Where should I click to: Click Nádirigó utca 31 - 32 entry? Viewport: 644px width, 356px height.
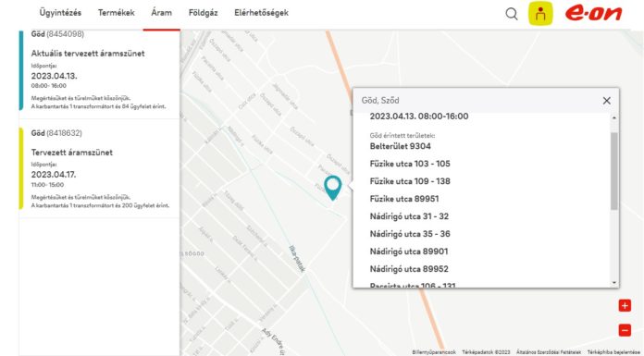pyautogui.click(x=409, y=216)
